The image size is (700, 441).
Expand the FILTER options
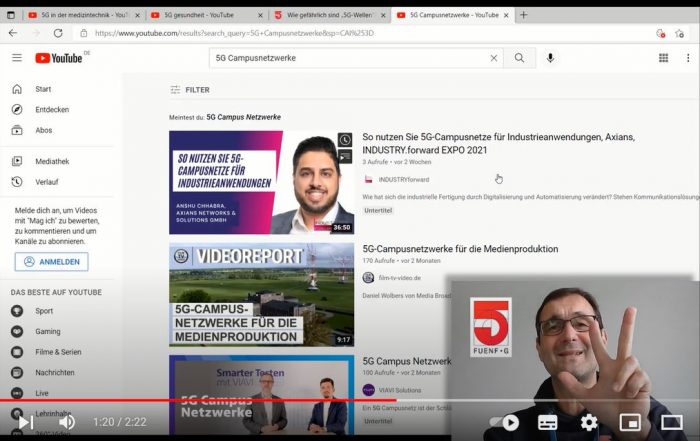[x=190, y=90]
